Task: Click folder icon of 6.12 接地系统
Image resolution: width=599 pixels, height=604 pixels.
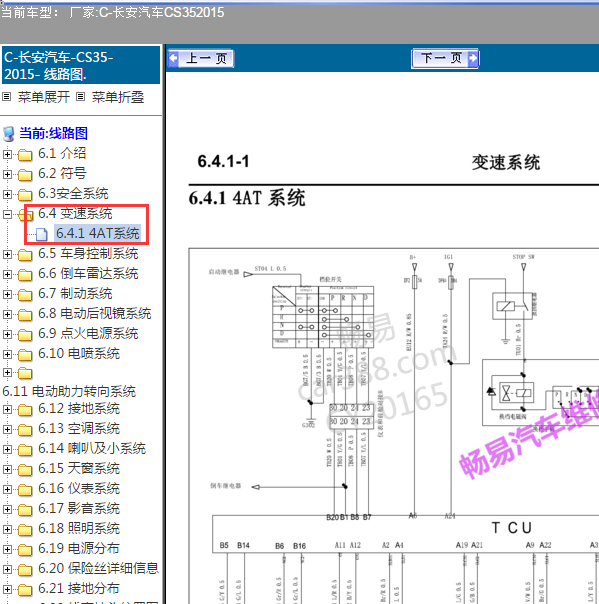Action: [25, 410]
